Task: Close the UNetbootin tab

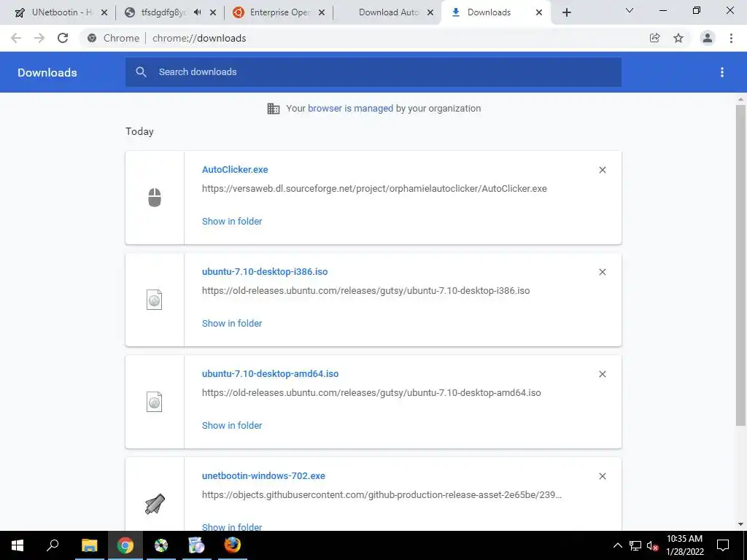Action: pos(104,12)
